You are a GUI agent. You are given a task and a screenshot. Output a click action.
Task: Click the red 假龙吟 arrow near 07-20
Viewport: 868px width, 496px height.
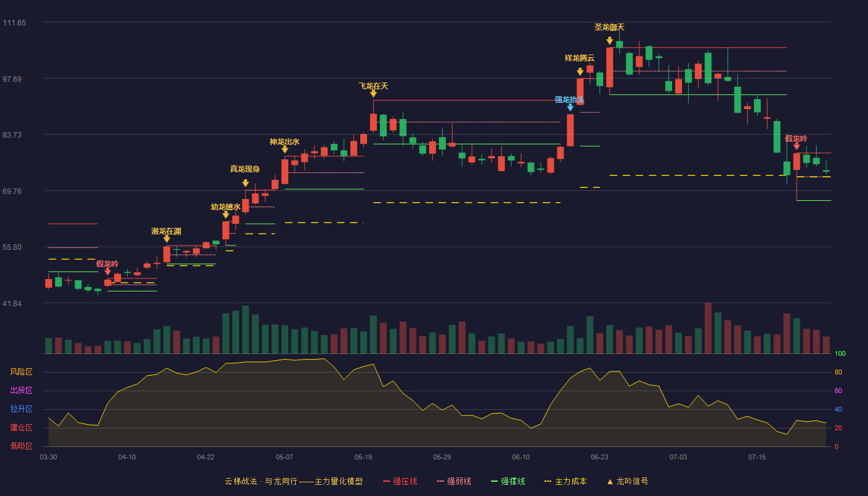[x=797, y=146]
